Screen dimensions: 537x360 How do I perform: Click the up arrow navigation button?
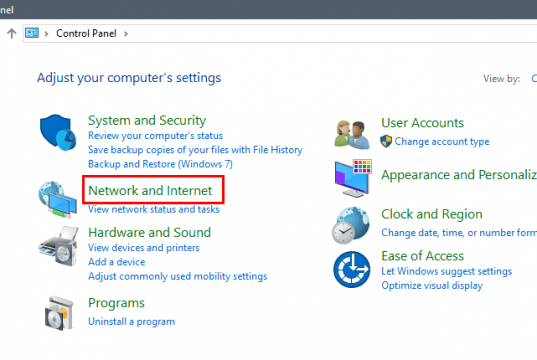(x=12, y=33)
